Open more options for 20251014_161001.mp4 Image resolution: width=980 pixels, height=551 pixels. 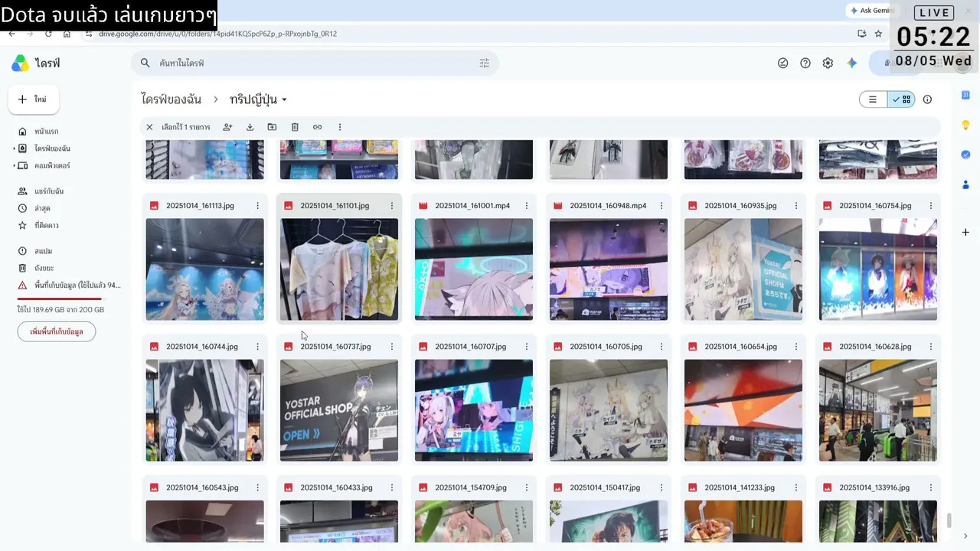(527, 206)
